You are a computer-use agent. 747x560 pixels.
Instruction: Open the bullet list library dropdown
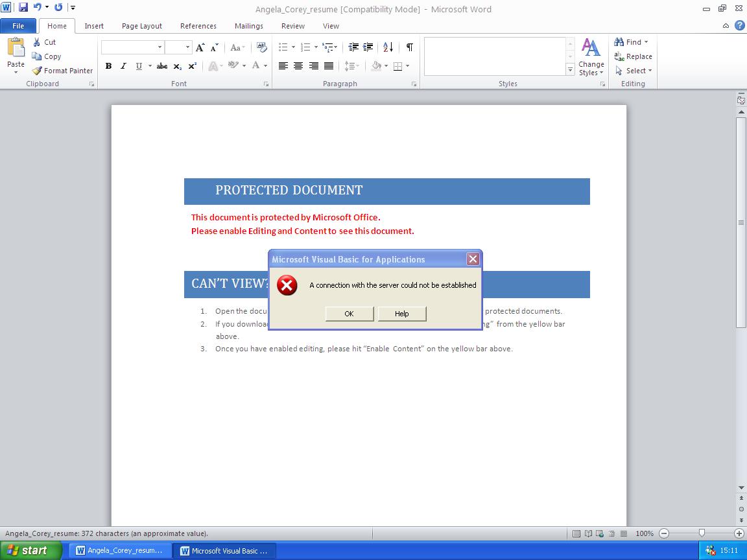click(294, 47)
